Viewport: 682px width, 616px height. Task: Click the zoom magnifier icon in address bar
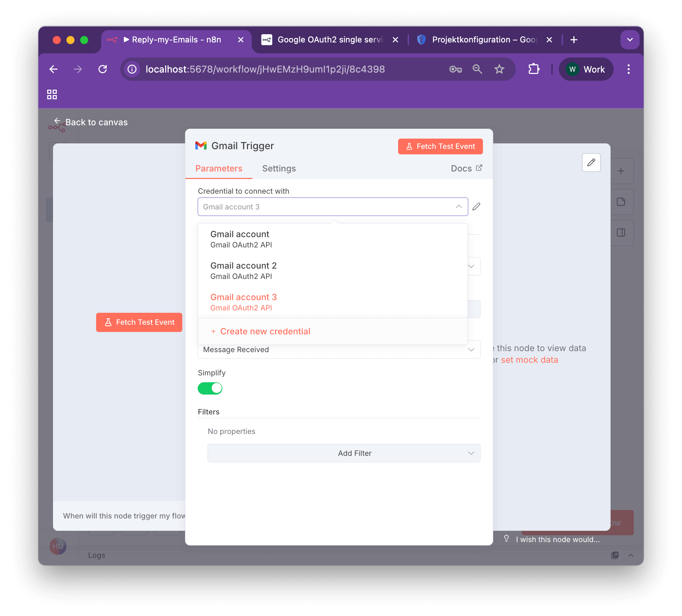477,69
